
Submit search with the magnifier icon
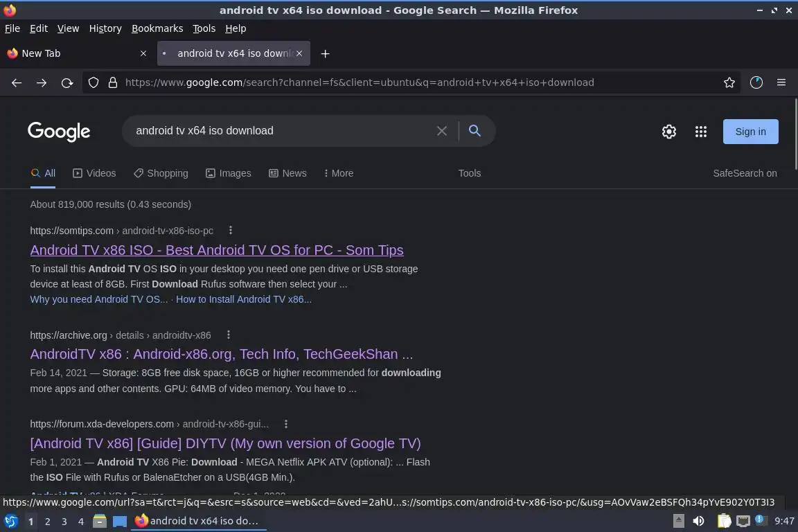click(475, 131)
